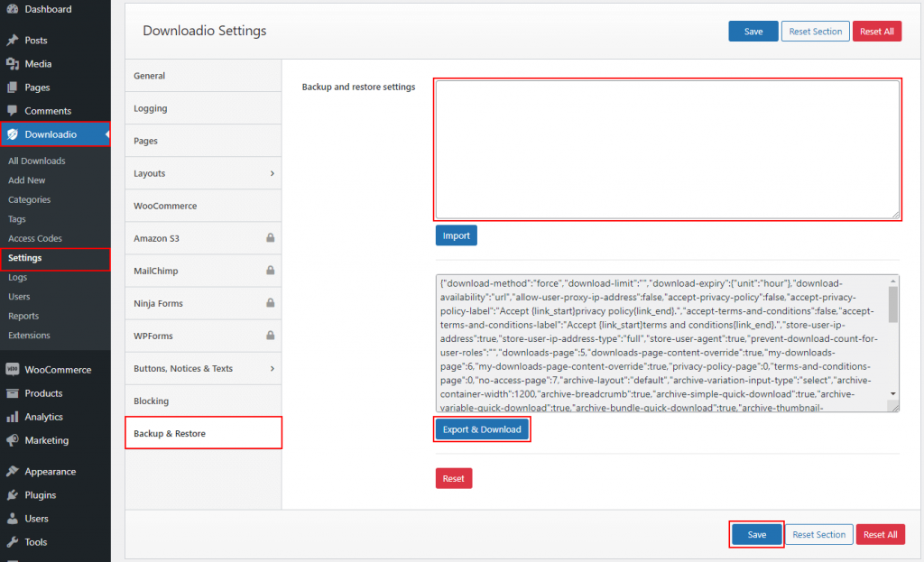Click the export box scrollbar thumb
924x562 pixels.
893,305
